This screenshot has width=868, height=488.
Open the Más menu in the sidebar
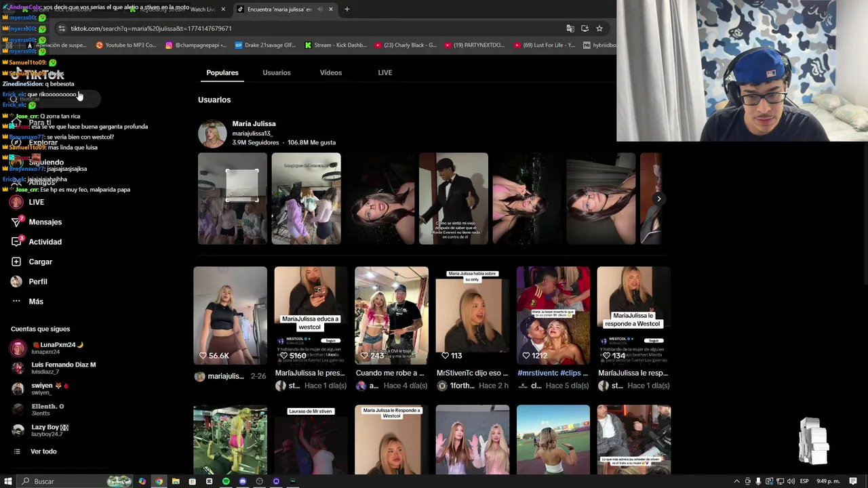point(27,302)
